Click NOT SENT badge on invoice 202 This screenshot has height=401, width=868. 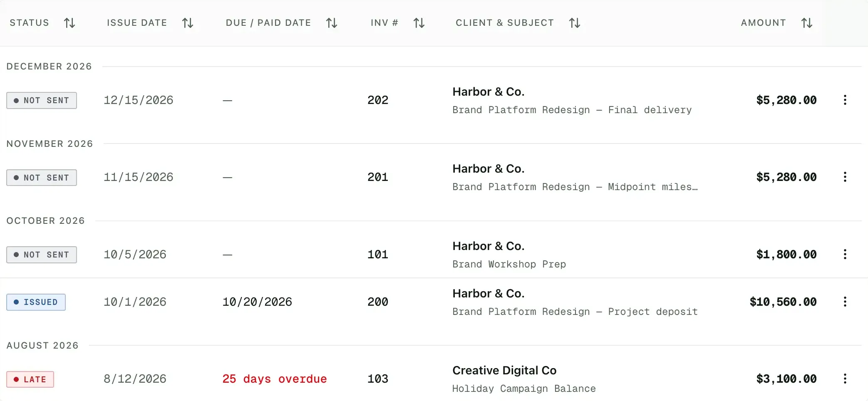[42, 100]
